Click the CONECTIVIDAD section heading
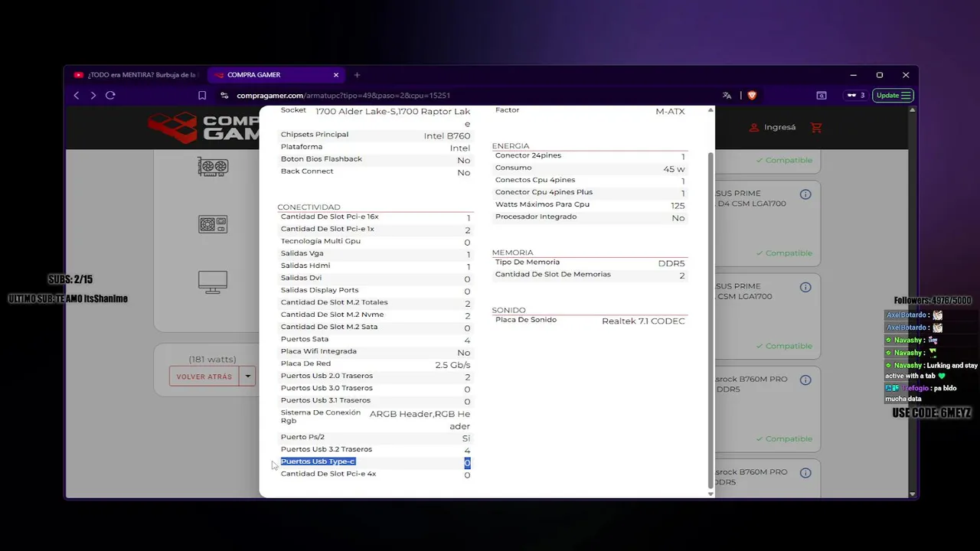980x551 pixels. click(309, 207)
